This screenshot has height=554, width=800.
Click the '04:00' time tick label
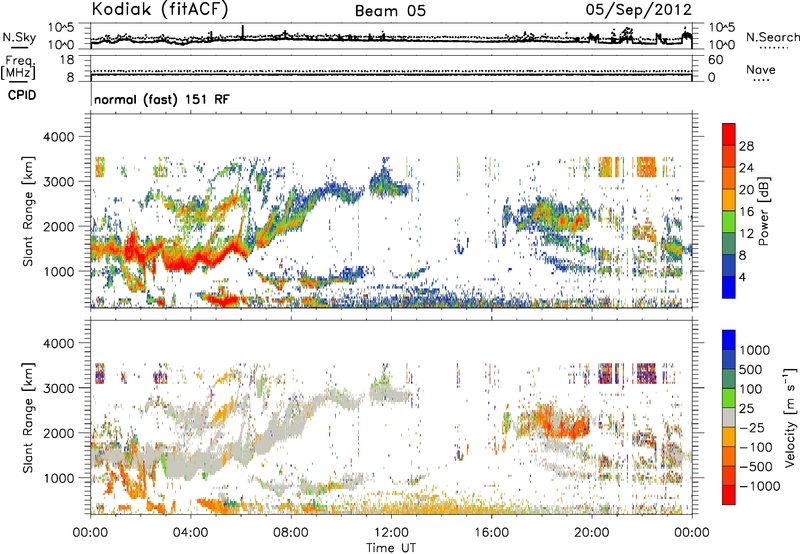point(191,533)
